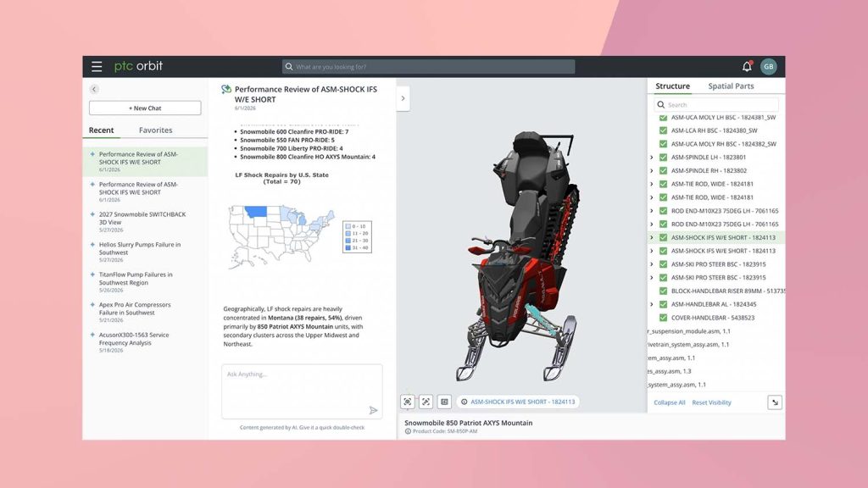Click Reset Visibility link
Image resolution: width=868 pixels, height=488 pixels.
pyautogui.click(x=711, y=402)
